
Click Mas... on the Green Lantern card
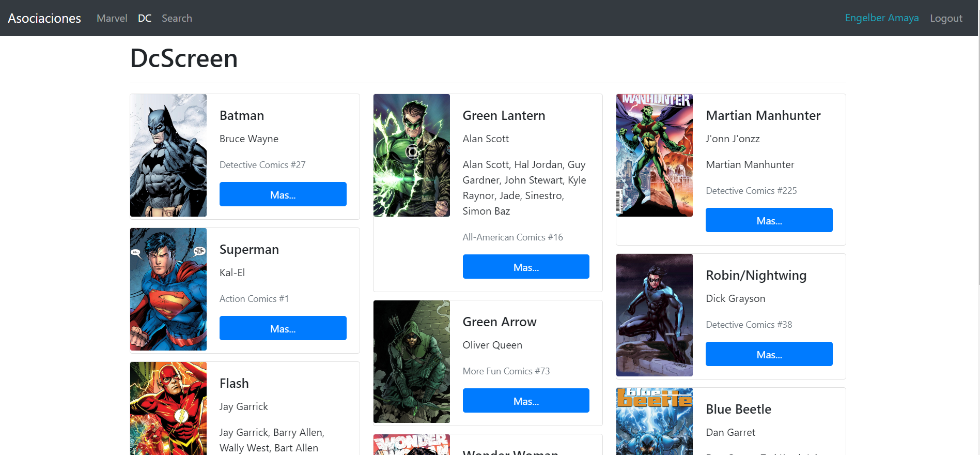[x=526, y=267]
